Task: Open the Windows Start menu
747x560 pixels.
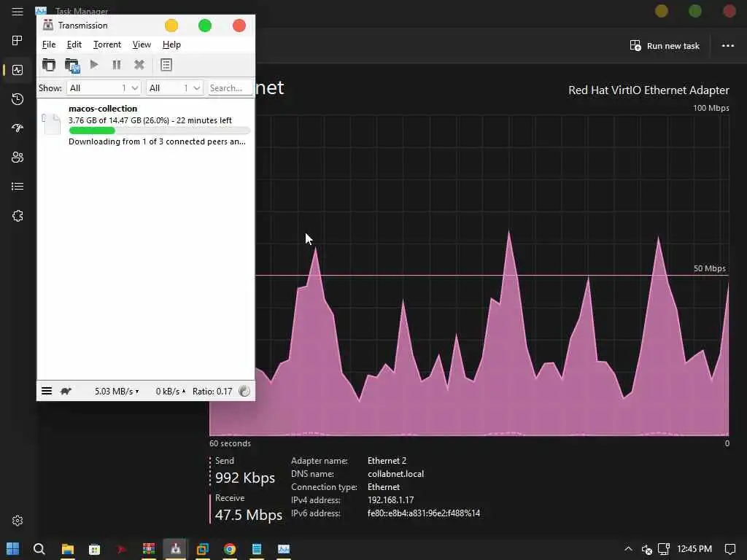Action: [x=13, y=549]
